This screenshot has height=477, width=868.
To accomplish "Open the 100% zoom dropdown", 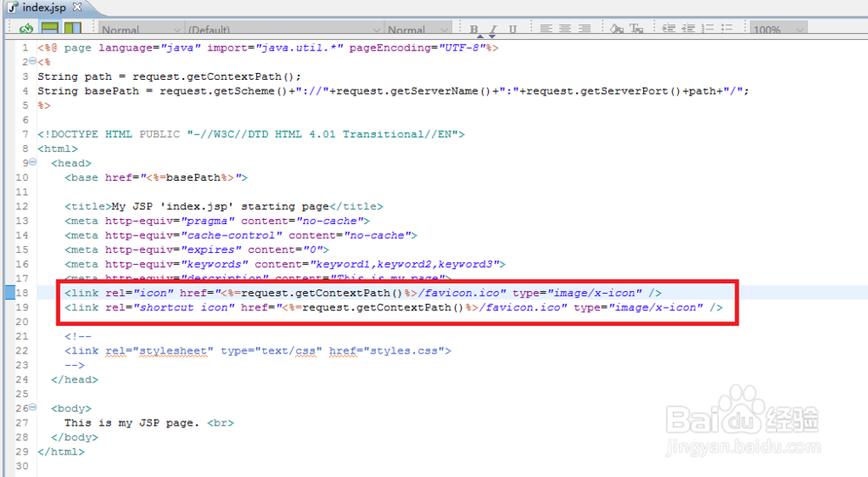I will (779, 29).
